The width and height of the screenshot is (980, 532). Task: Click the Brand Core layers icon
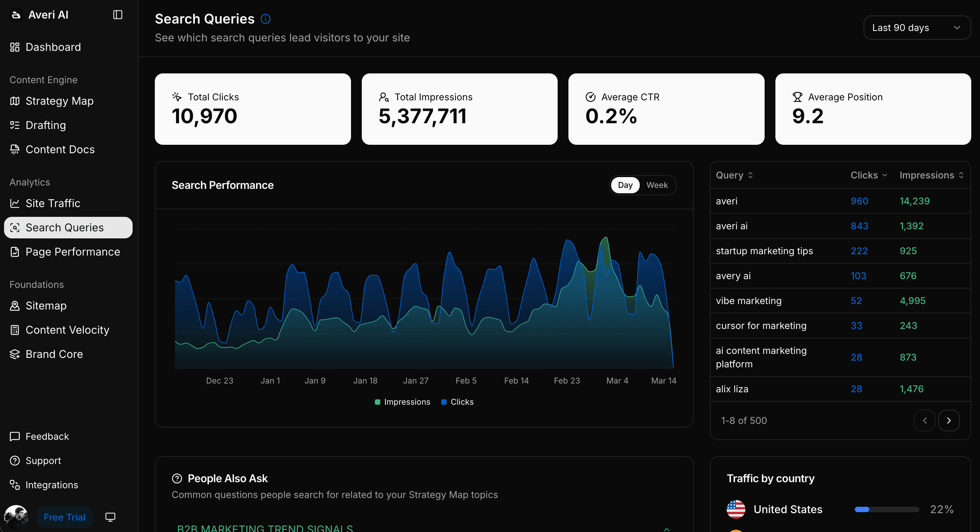(15, 354)
